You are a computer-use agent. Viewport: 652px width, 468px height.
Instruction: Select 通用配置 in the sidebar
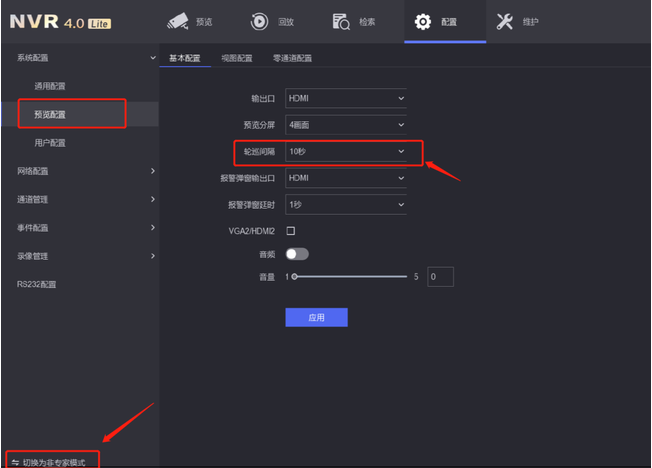(49, 87)
